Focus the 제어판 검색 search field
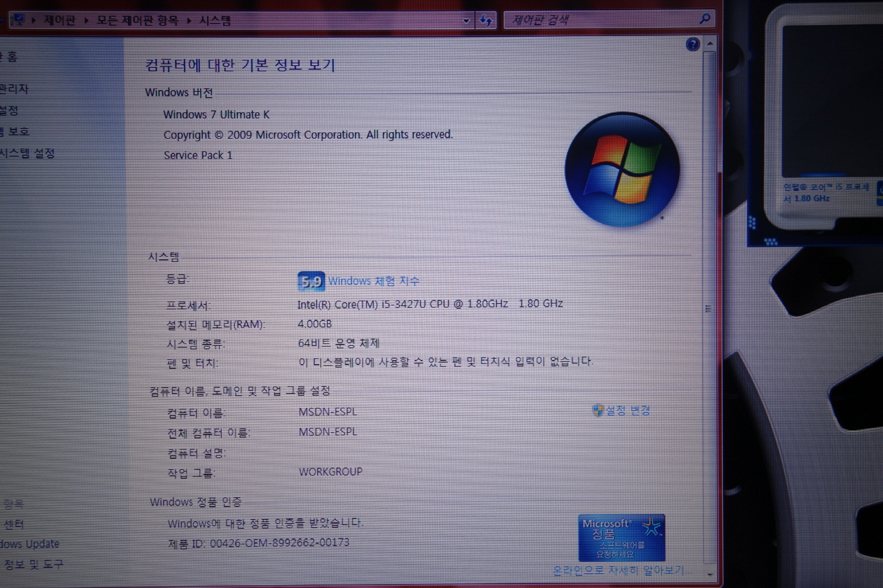 (x=599, y=20)
